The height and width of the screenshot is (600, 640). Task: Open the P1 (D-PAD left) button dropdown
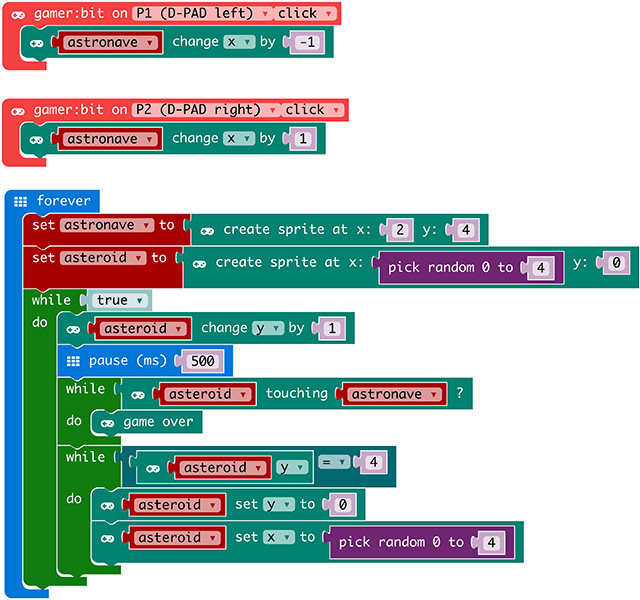[x=202, y=13]
